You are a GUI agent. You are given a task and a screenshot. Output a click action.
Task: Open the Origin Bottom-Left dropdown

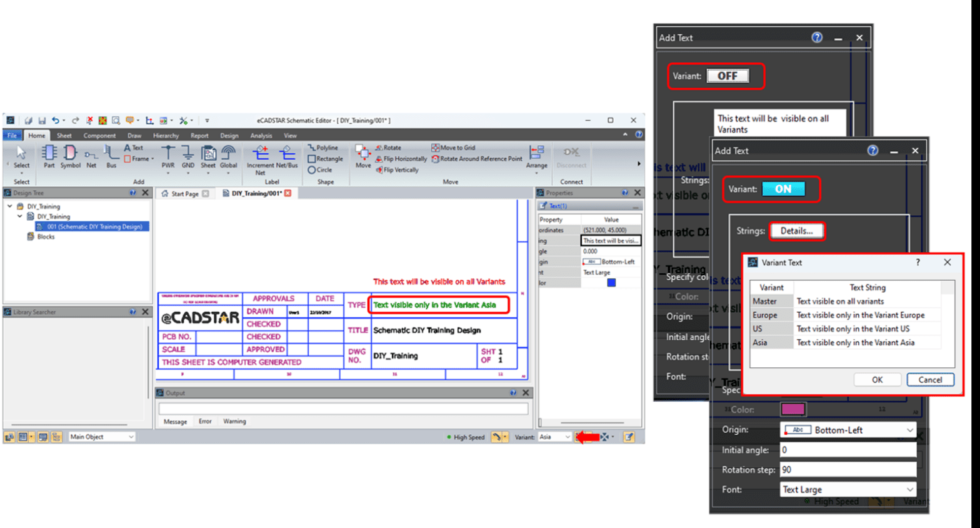pyautogui.click(x=848, y=430)
